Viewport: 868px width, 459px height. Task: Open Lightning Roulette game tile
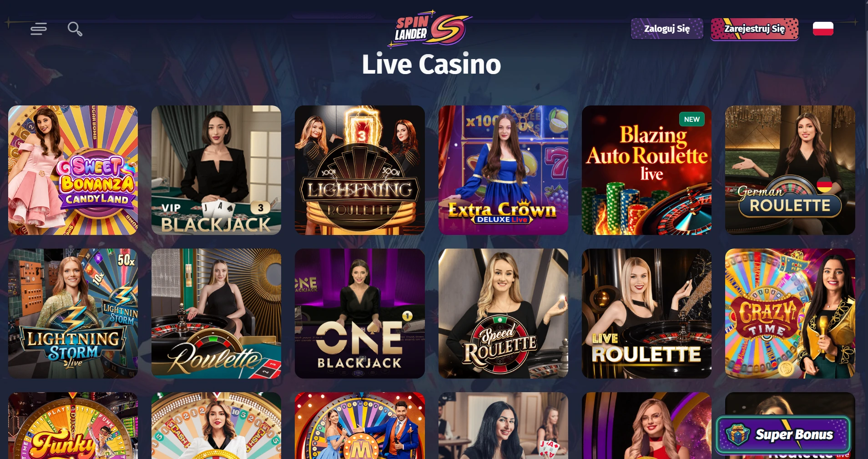tap(360, 170)
